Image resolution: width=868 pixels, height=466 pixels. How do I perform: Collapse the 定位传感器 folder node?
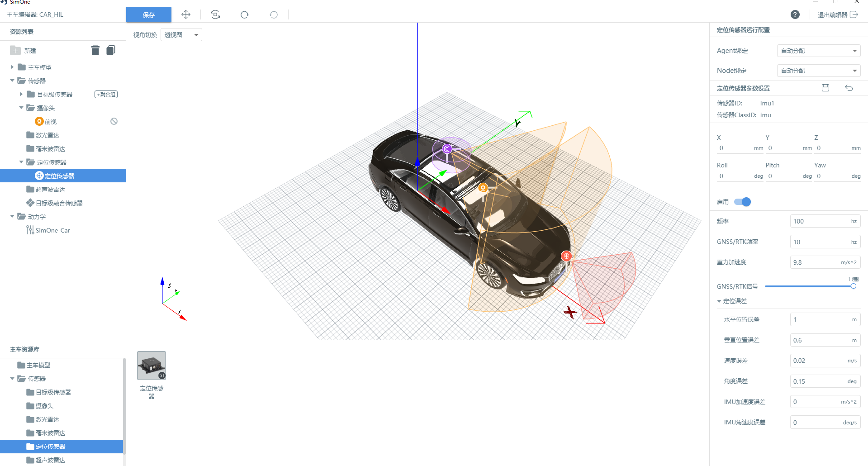pos(21,162)
